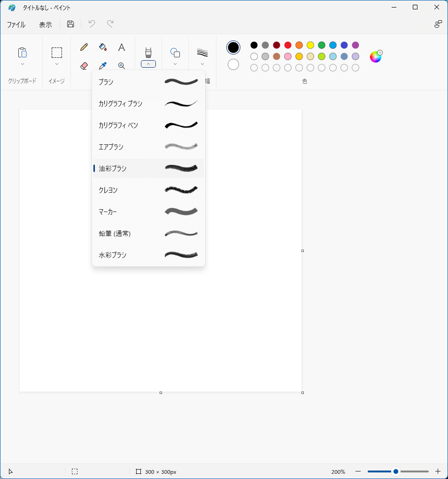Screen dimensions: 448x479
Task: Maximize the Paint window
Action: click(x=415, y=8)
